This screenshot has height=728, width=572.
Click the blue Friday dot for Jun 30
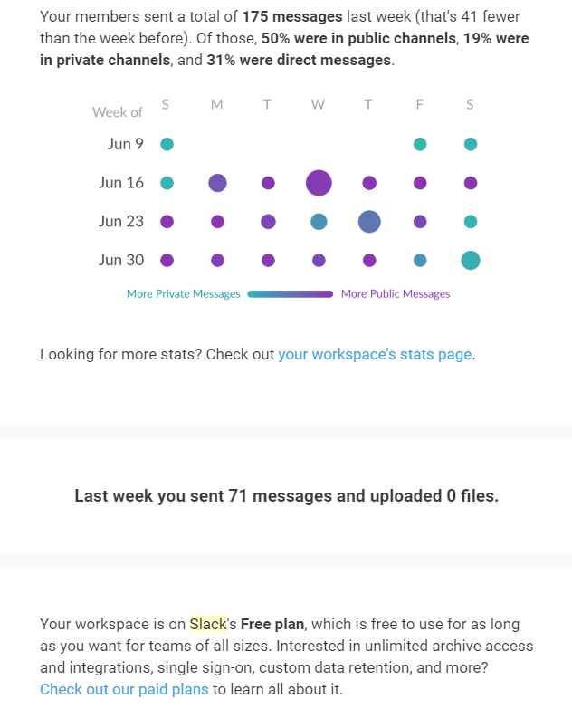pos(420,260)
